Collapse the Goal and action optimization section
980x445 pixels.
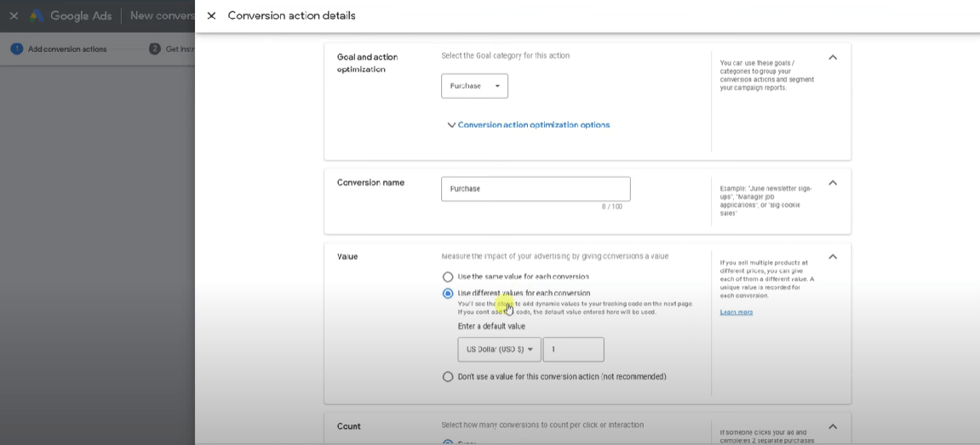(833, 57)
